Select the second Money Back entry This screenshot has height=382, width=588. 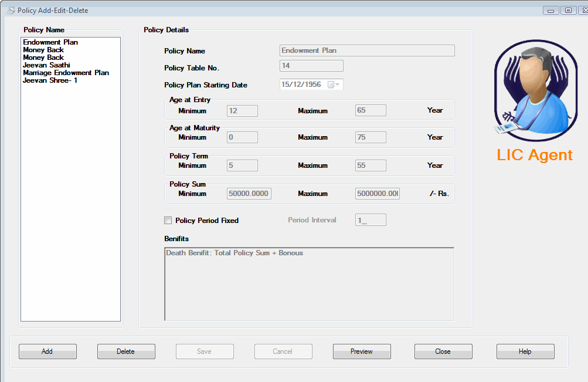point(43,57)
